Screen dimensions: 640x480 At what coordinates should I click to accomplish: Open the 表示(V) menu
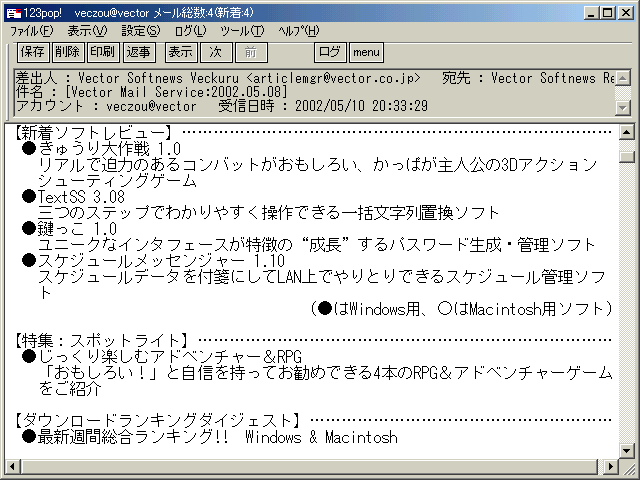pyautogui.click(x=87, y=31)
